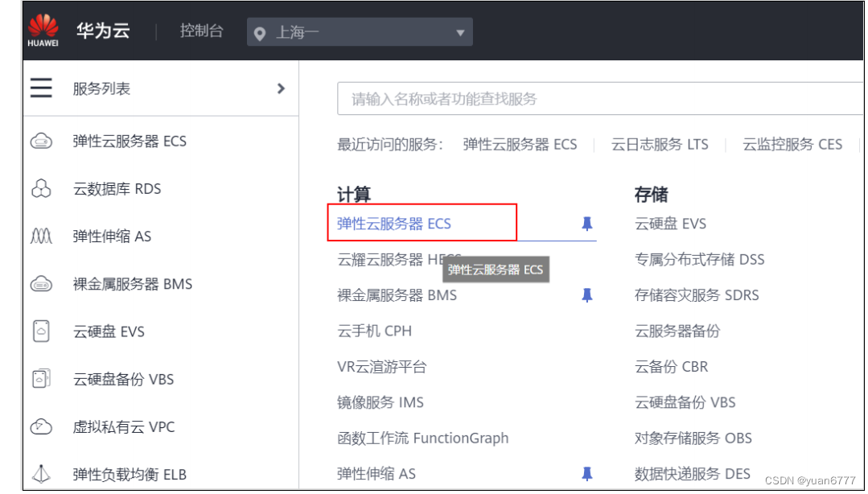
Task: Click the service search input field
Action: point(600,99)
